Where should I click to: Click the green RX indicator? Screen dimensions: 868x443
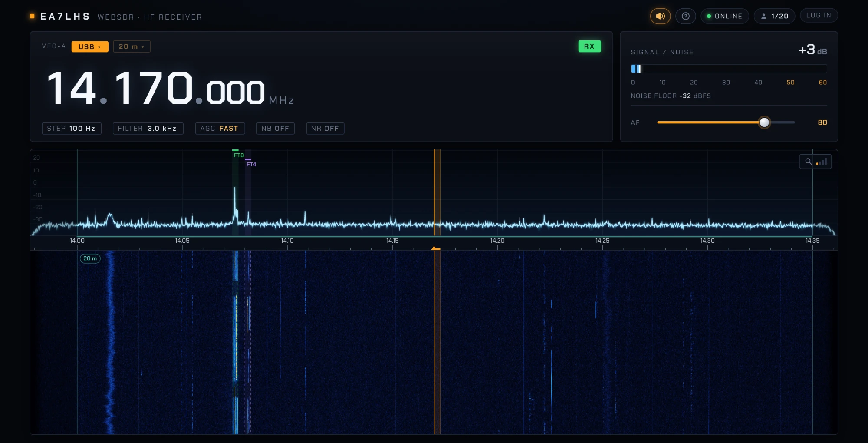point(589,46)
